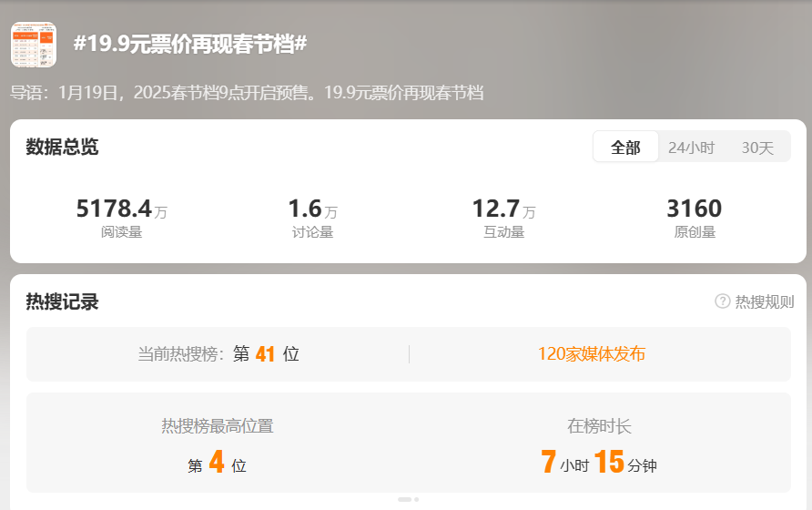
Task: Click the 第4位 highest rank value
Action: click(x=217, y=462)
